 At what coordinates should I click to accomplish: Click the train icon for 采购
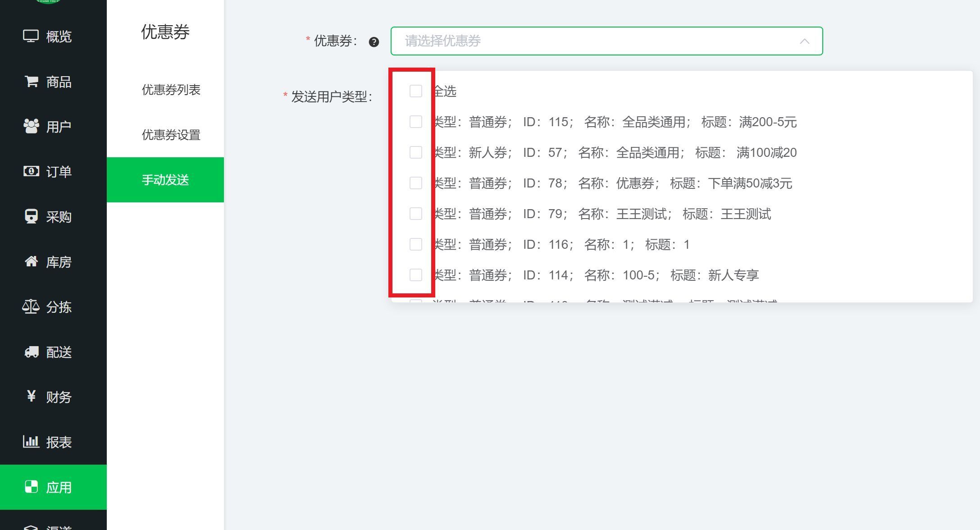31,217
